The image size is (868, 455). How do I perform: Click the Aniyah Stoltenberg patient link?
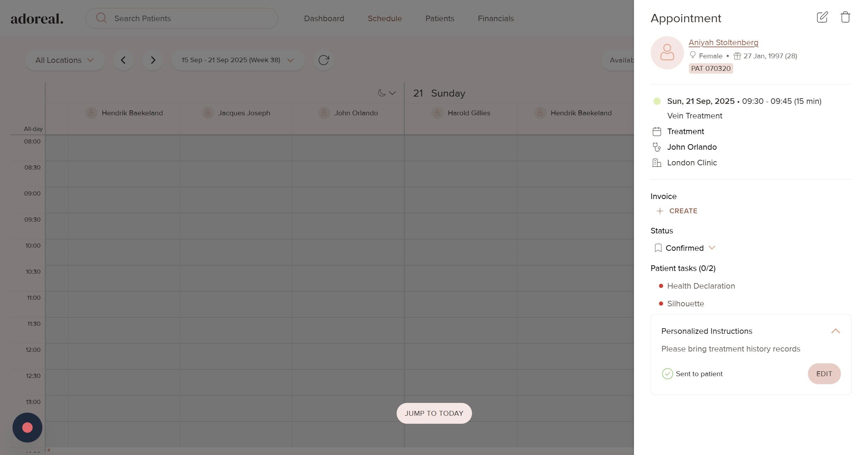coord(723,42)
